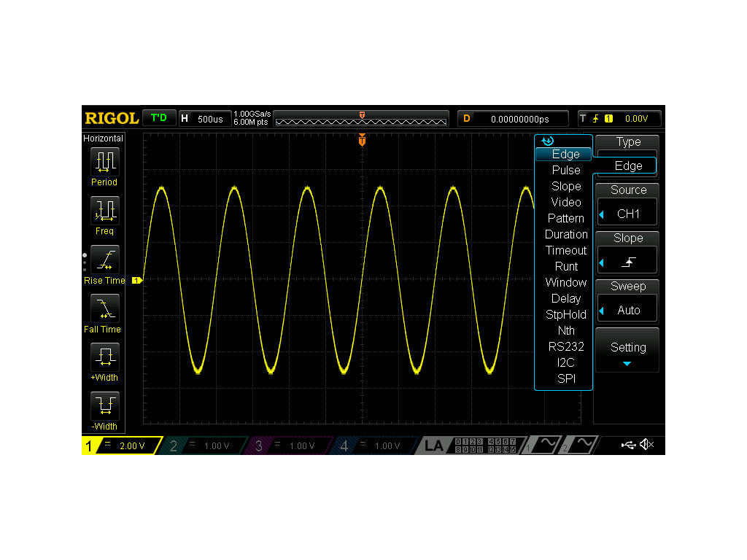Choose RS232 trigger type in list

566,346
